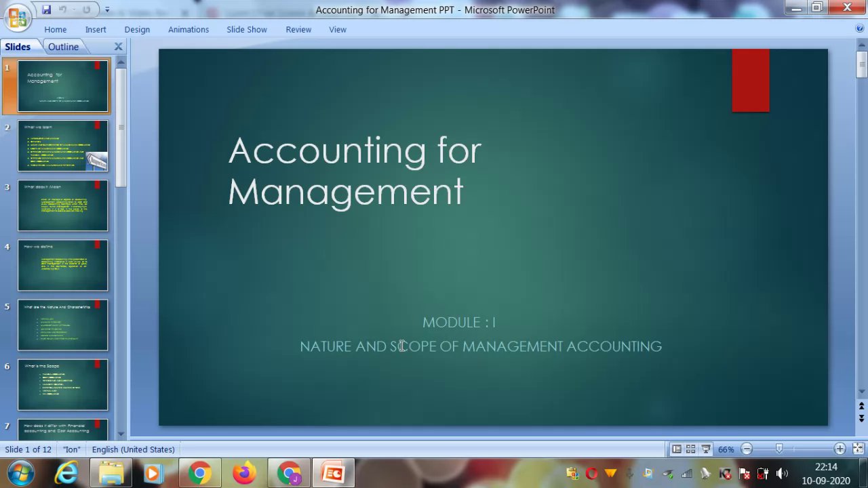
Task: Open the Animations ribbon tab
Action: click(x=189, y=29)
